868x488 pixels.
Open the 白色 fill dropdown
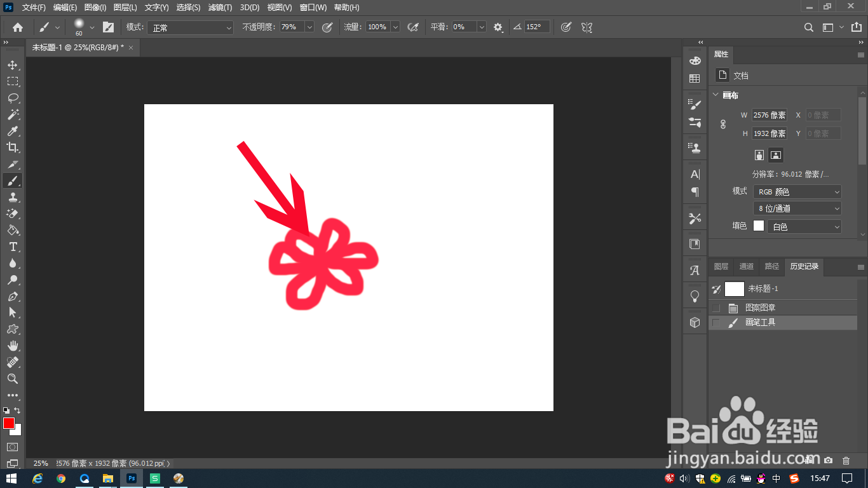(804, 227)
